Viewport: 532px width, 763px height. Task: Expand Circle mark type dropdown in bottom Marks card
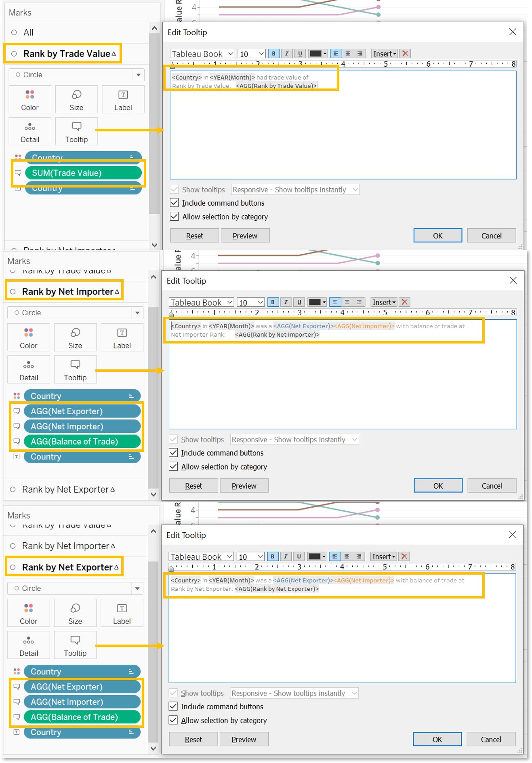tap(137, 588)
